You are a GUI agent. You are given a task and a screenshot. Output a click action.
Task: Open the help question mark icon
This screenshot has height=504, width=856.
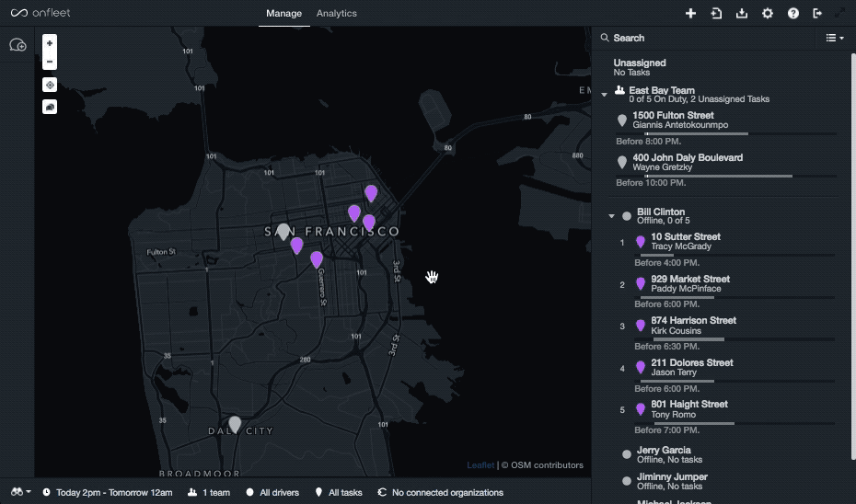(793, 13)
